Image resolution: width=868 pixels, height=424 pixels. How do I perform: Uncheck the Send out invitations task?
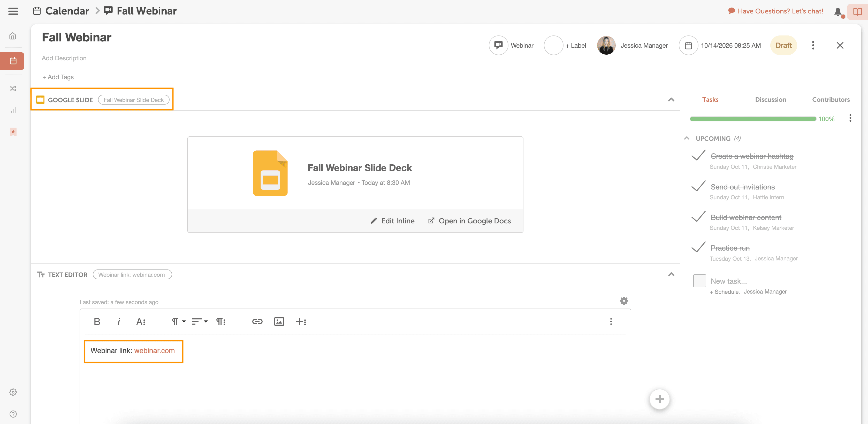tap(698, 186)
